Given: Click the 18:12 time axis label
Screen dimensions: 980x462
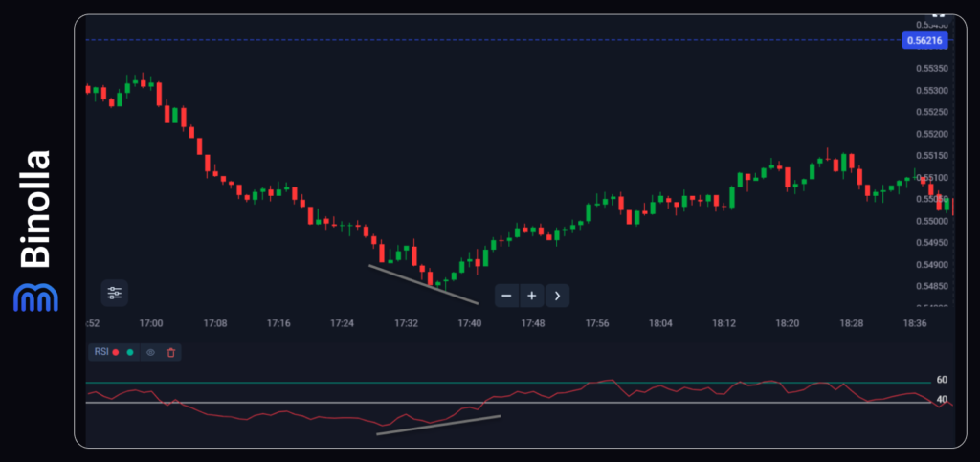Looking at the screenshot, I should pos(724,323).
